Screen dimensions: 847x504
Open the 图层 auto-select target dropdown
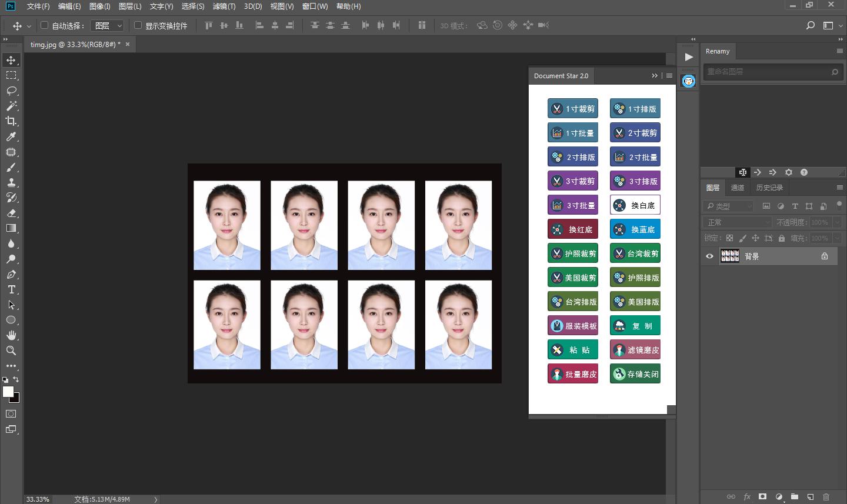[x=107, y=26]
